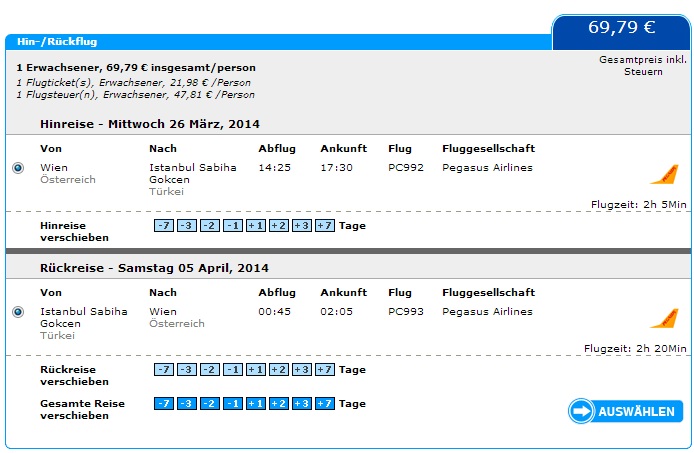
Task: Click arrival time 17:30
Action: [x=336, y=168]
